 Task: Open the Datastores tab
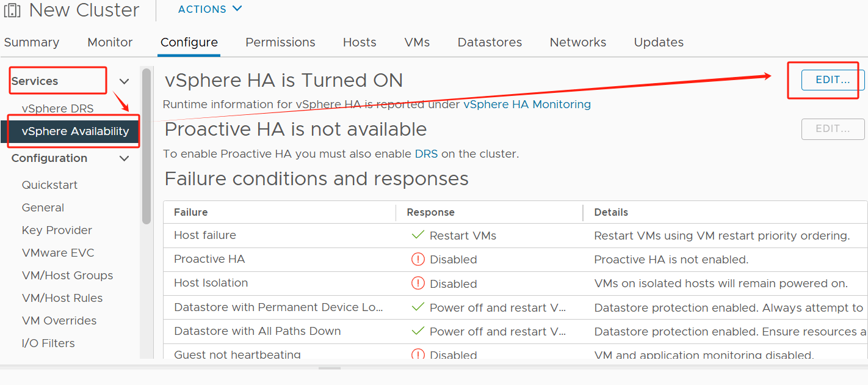pos(490,42)
